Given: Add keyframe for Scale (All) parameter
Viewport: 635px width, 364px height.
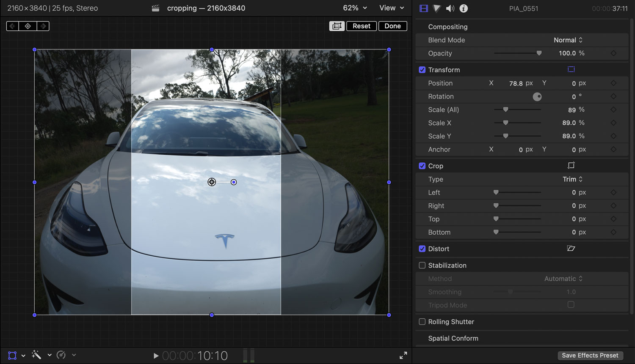Looking at the screenshot, I should pos(613,109).
